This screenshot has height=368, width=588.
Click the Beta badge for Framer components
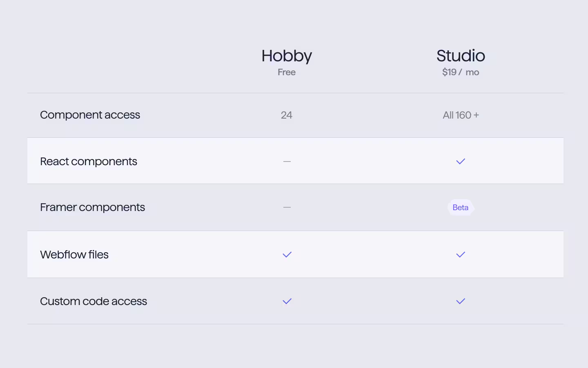[x=461, y=207]
